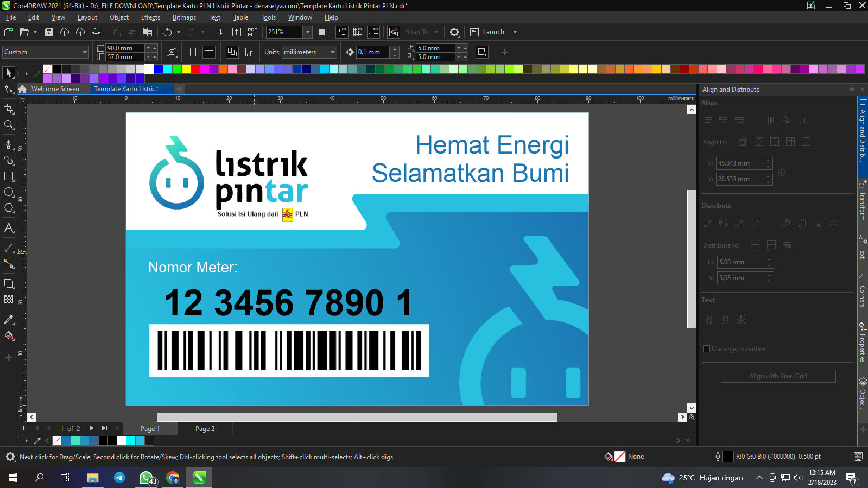This screenshot has height=488, width=868.
Task: Toggle Show rulers button
Action: point(342,32)
